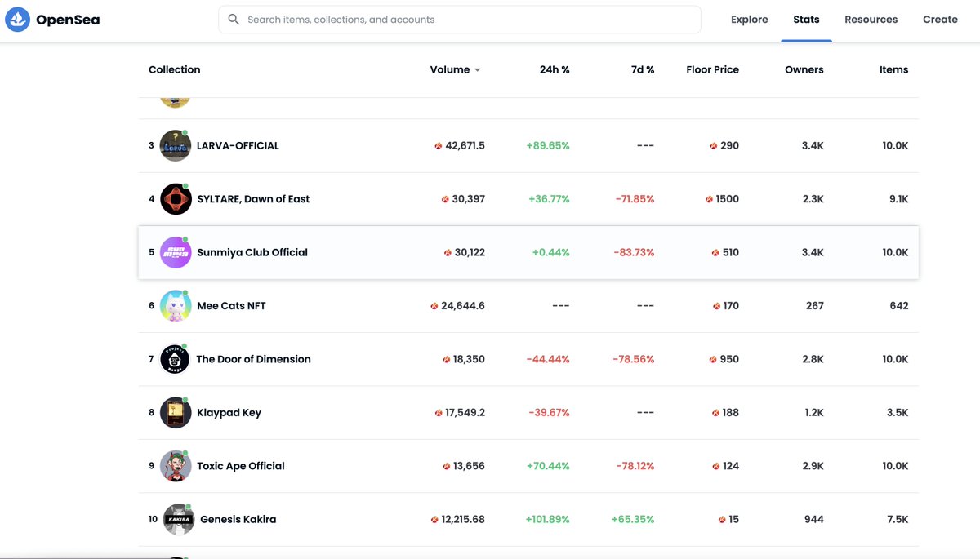Open Mee Cats NFT avatar
This screenshot has height=559, width=980.
pyautogui.click(x=176, y=306)
